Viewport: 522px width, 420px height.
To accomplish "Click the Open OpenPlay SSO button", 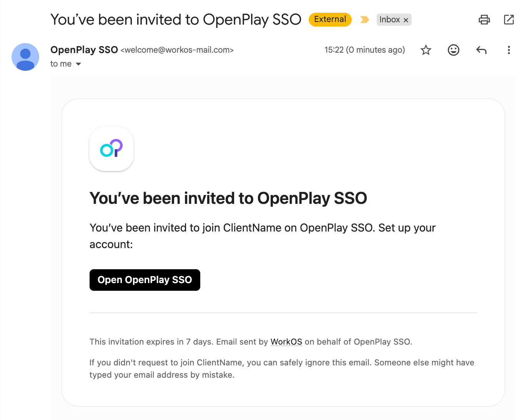I will [145, 280].
